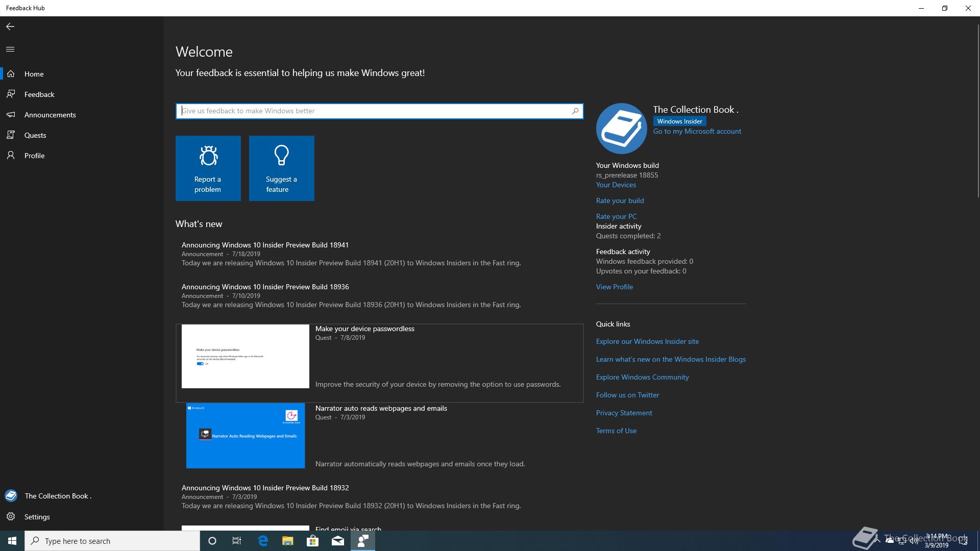
Task: Click The Collection Book profile avatar
Action: coord(621,129)
